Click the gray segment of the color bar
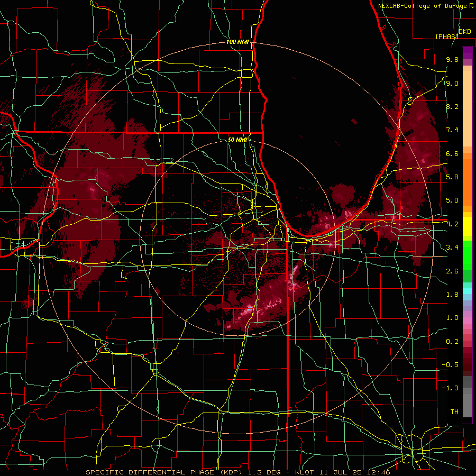The image size is (476, 476). (467, 398)
